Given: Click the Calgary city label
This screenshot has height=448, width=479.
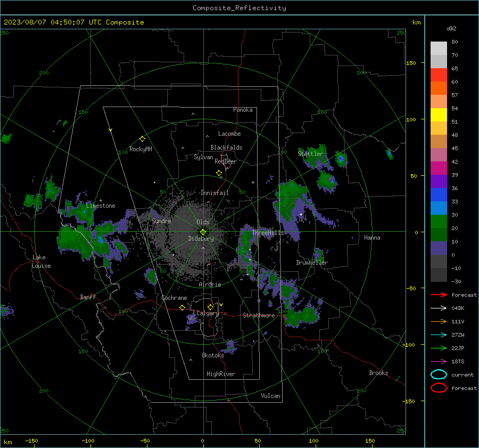Looking at the screenshot, I should coord(208,313).
